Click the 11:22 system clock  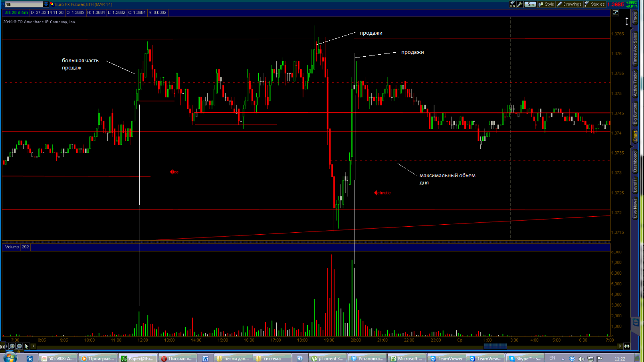[x=620, y=359]
